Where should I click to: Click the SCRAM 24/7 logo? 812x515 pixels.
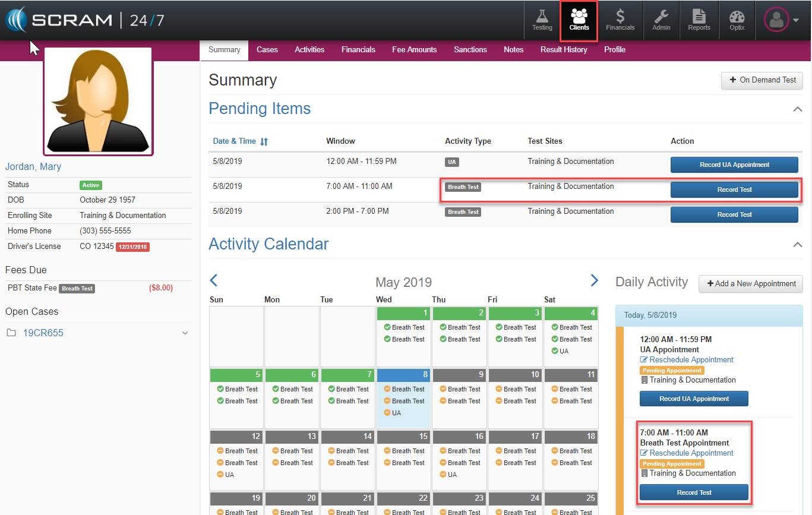tap(85, 20)
